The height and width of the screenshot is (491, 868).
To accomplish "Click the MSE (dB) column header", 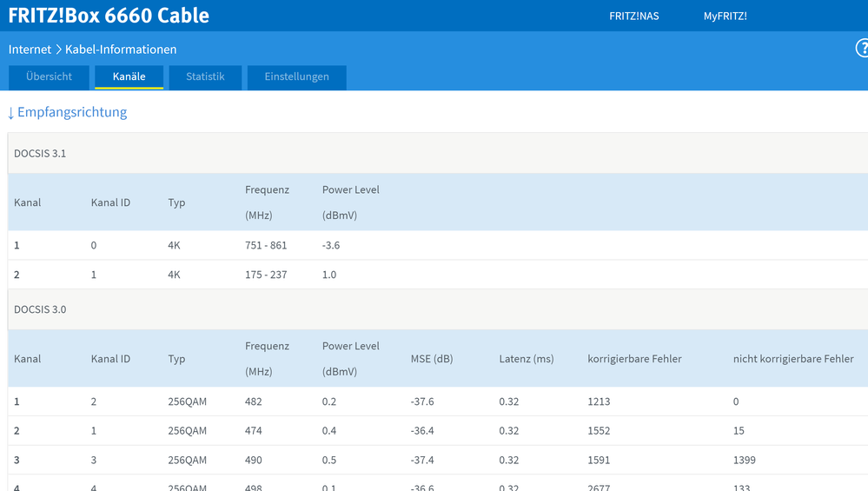I will [432, 359].
